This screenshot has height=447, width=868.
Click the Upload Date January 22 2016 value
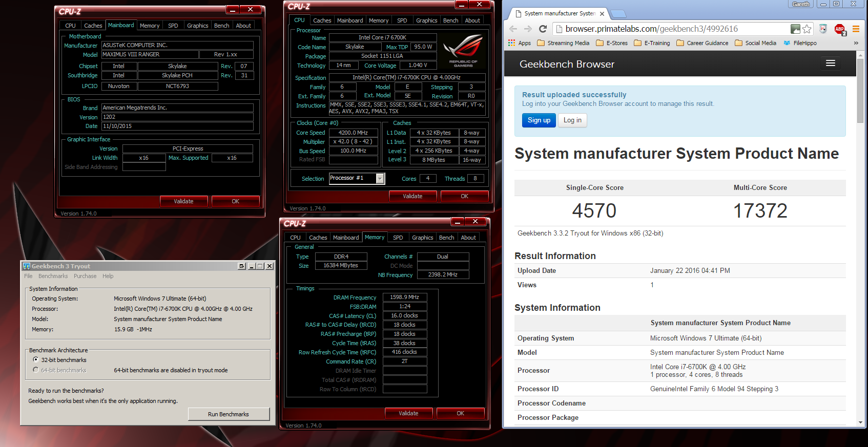[x=690, y=270]
